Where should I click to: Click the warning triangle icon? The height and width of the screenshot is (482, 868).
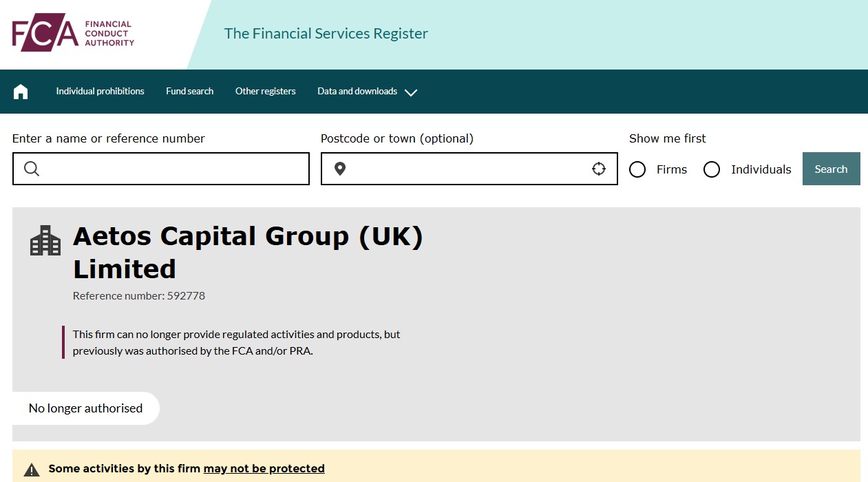pyautogui.click(x=32, y=470)
